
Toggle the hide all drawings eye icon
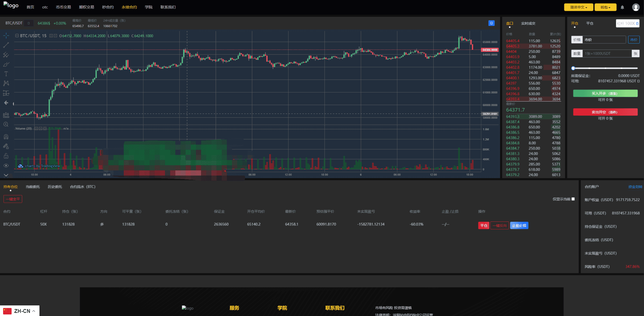click(x=6, y=166)
